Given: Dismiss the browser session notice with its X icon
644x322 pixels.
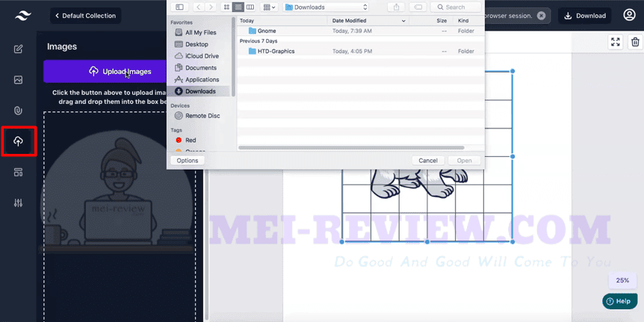Looking at the screenshot, I should (x=542, y=16).
